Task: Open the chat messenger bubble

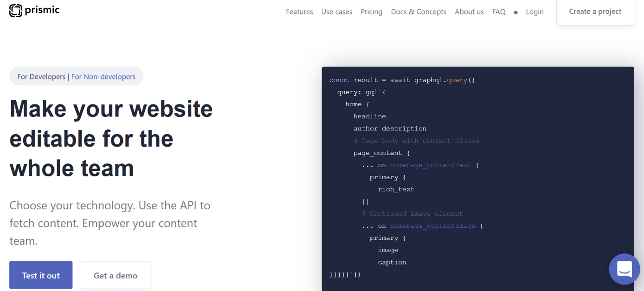Action: tap(624, 269)
